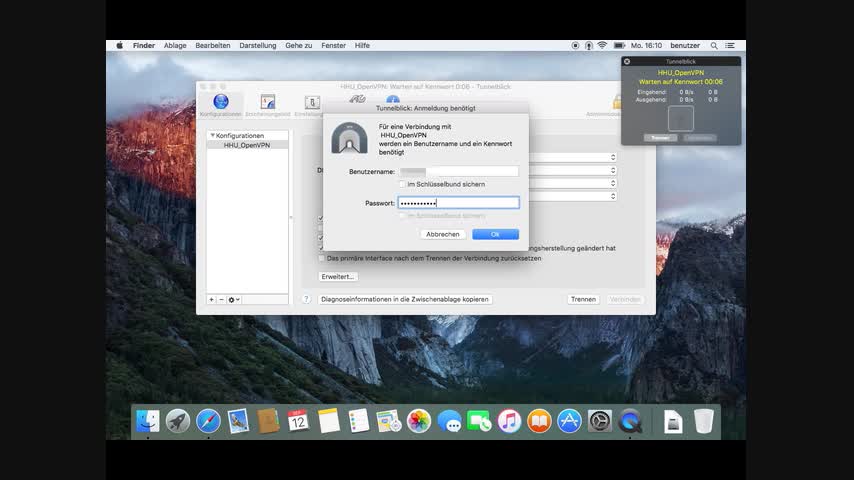Open the Ablage menu
Viewport: 854px width, 480px height.
tap(175, 45)
